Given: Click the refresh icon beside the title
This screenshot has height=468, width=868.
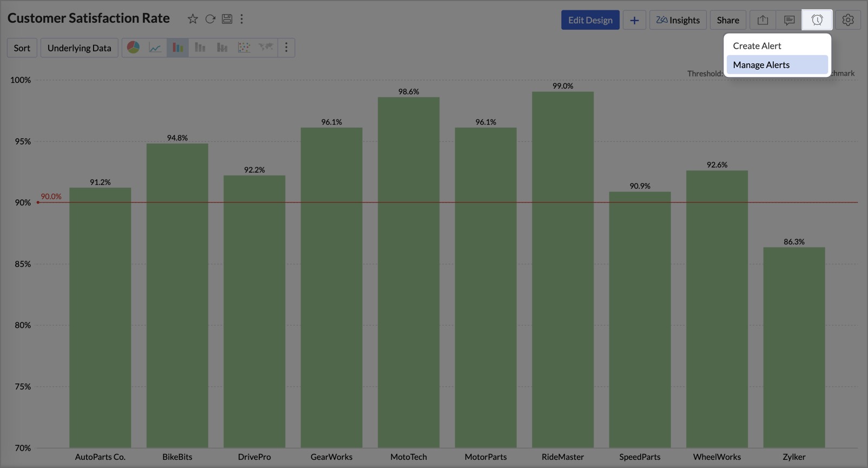Looking at the screenshot, I should tap(210, 19).
